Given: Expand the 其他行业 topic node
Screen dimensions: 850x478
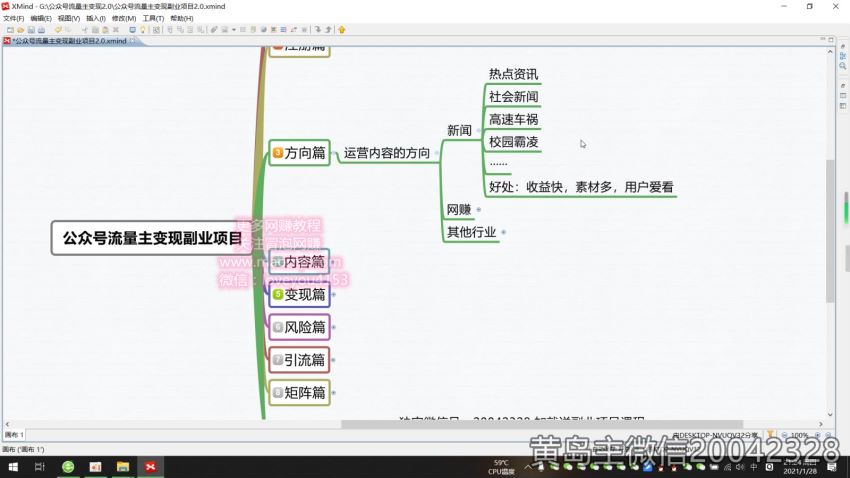Looking at the screenshot, I should tap(503, 232).
